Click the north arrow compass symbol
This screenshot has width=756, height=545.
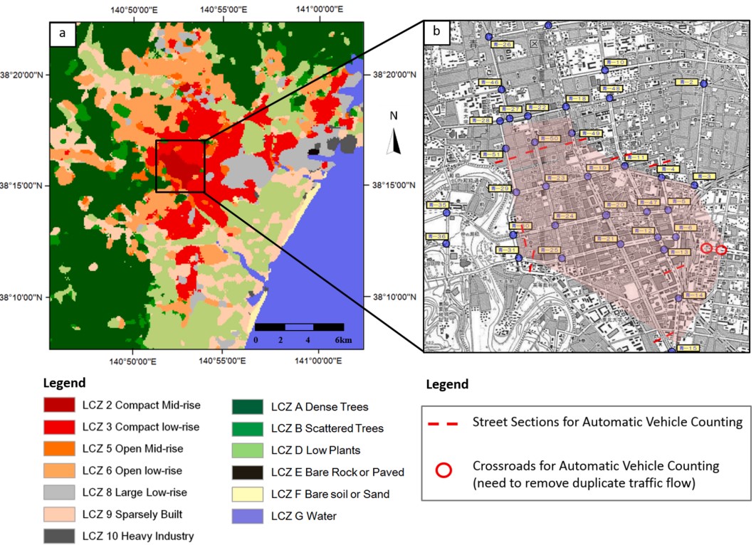point(394,141)
